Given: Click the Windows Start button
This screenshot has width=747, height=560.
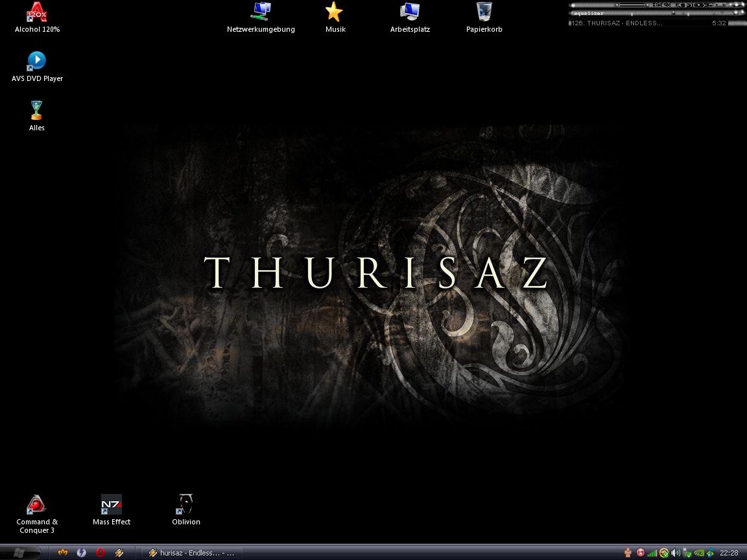Looking at the screenshot, I should tap(19, 553).
